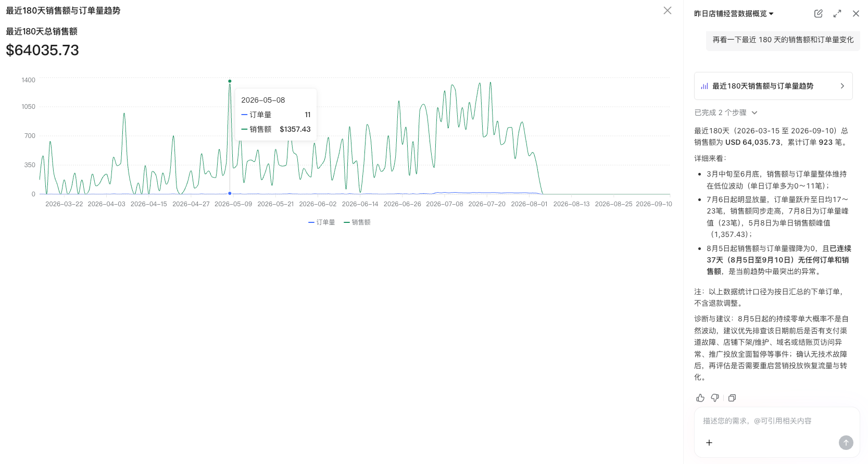Click the bold text USD 64,035.73

point(752,142)
